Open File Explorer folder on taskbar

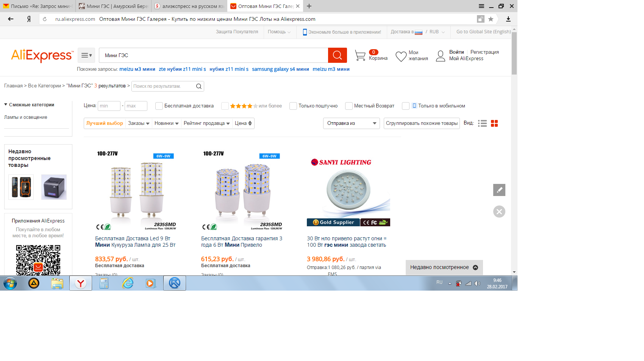[57, 283]
